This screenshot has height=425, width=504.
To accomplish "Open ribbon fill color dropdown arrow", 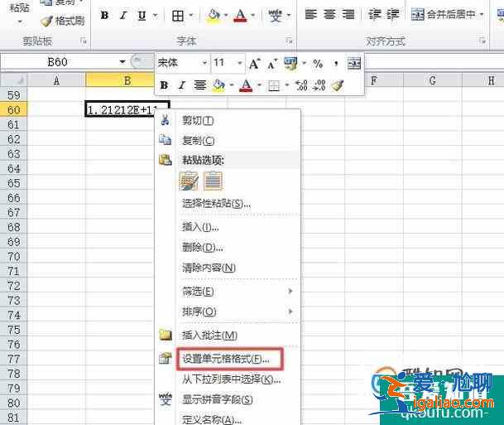I will tap(226, 15).
